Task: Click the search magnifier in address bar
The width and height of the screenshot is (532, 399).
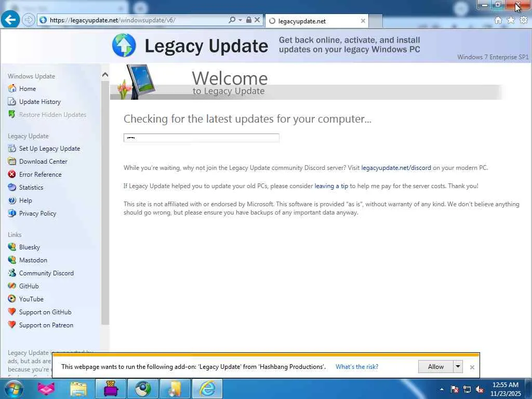Action: 232,20
